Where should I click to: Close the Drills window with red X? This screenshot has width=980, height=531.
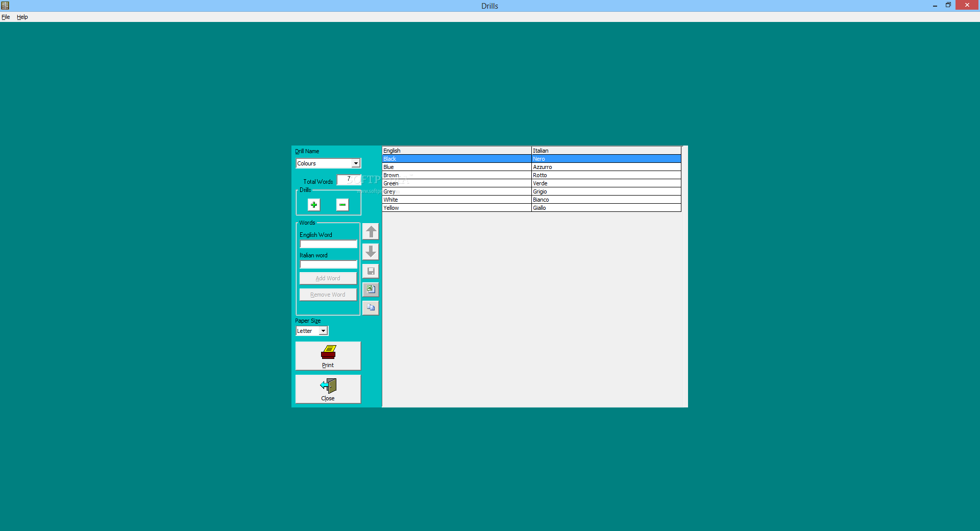(x=967, y=5)
